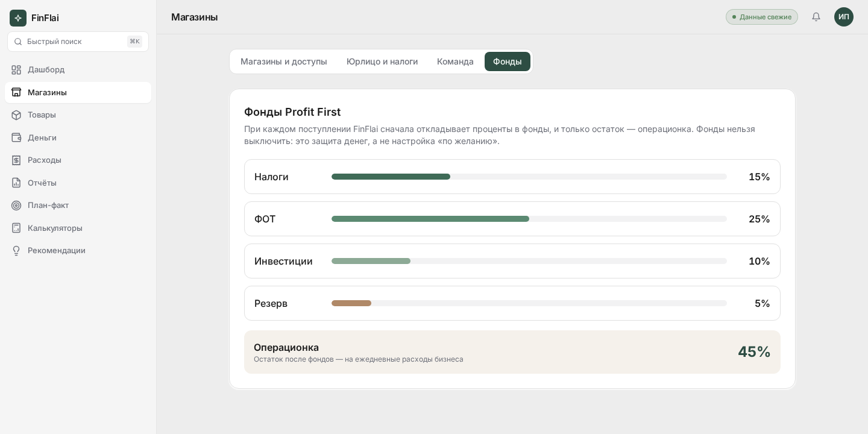This screenshot has width=868, height=434.
Task: Click the ⌘K shortcut badge
Action: click(x=134, y=42)
